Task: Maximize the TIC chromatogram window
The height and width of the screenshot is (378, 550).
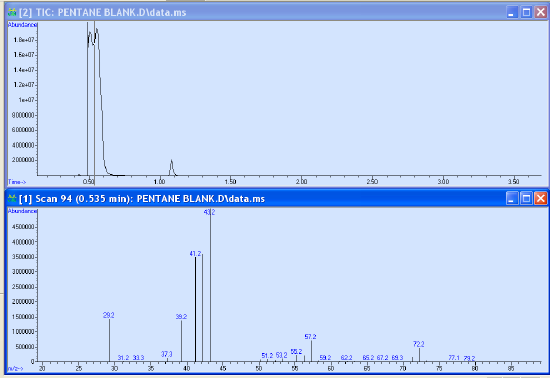Action: (526, 13)
